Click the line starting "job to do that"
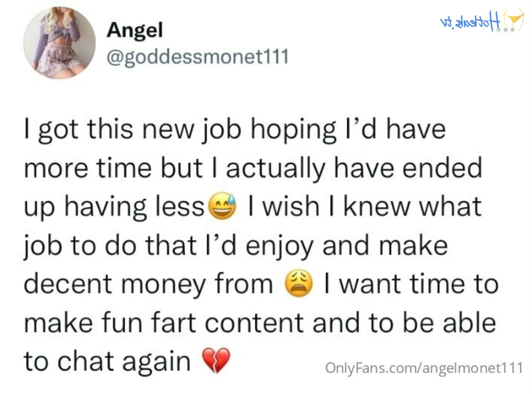Screen dimensions: 532x394 click(x=236, y=246)
